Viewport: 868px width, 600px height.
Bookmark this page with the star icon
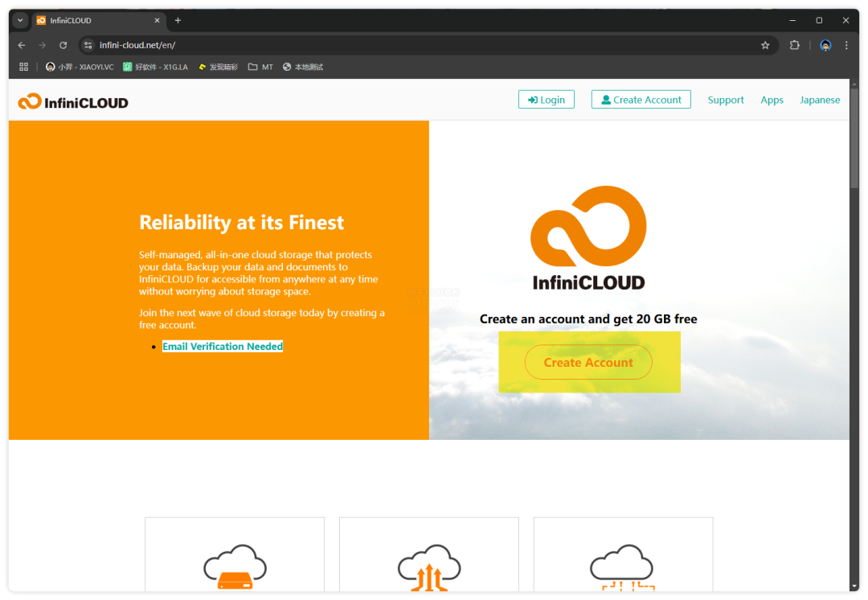(x=765, y=45)
